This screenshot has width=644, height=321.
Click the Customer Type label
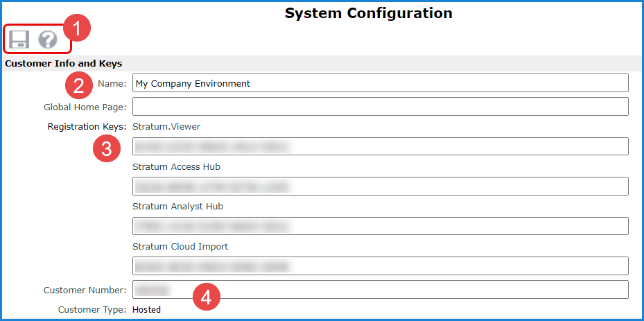coord(92,309)
